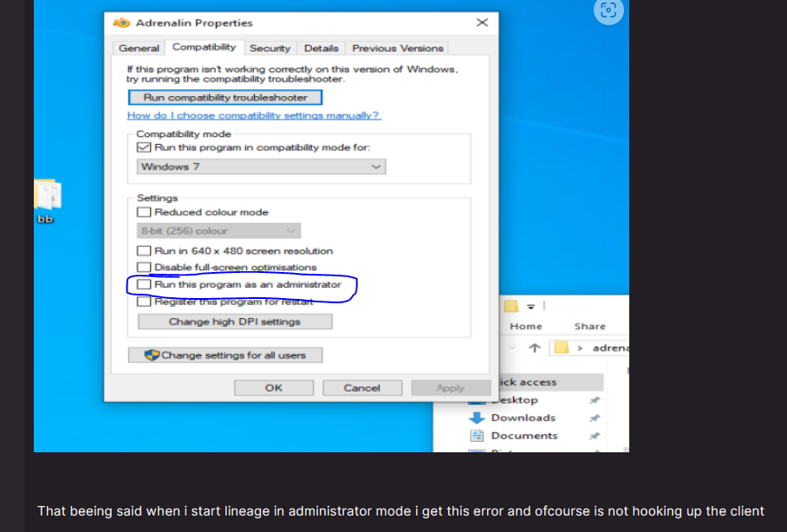Switch to the Security tab
Viewport: 787px width, 532px height.
270,49
